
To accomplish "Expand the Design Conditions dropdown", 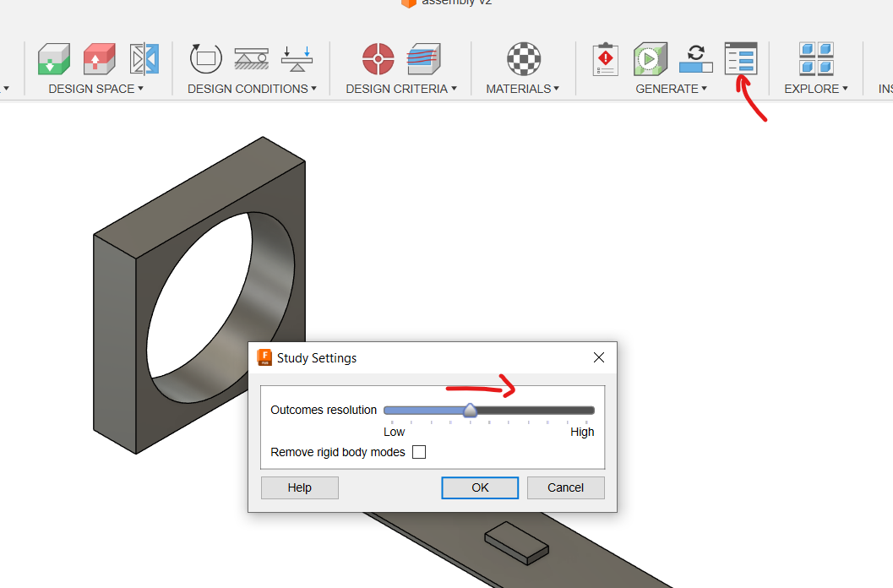I will (251, 88).
